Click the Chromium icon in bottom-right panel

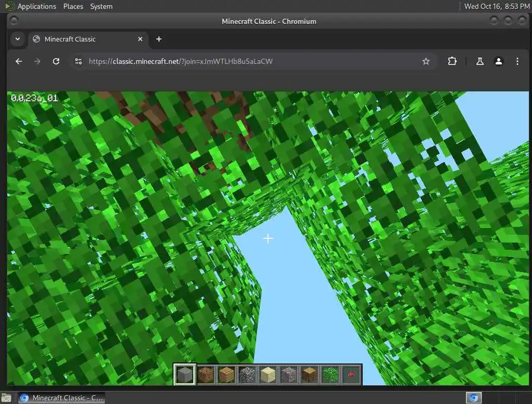click(x=474, y=398)
